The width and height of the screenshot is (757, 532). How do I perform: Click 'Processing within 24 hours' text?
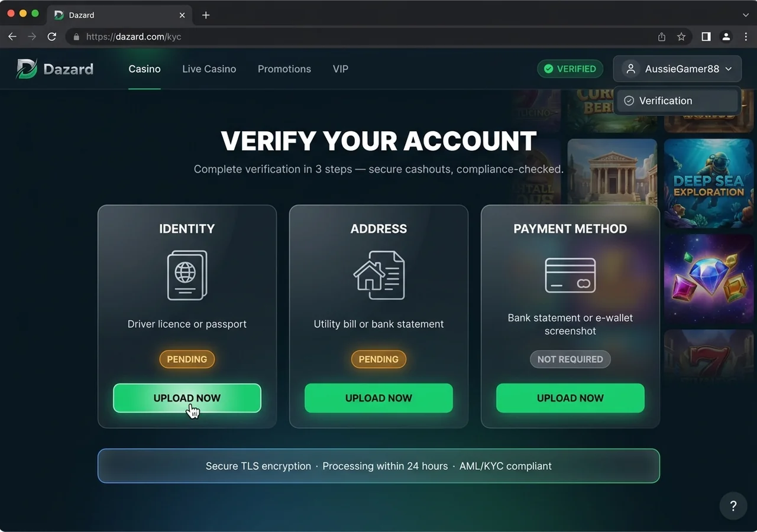[x=385, y=466]
